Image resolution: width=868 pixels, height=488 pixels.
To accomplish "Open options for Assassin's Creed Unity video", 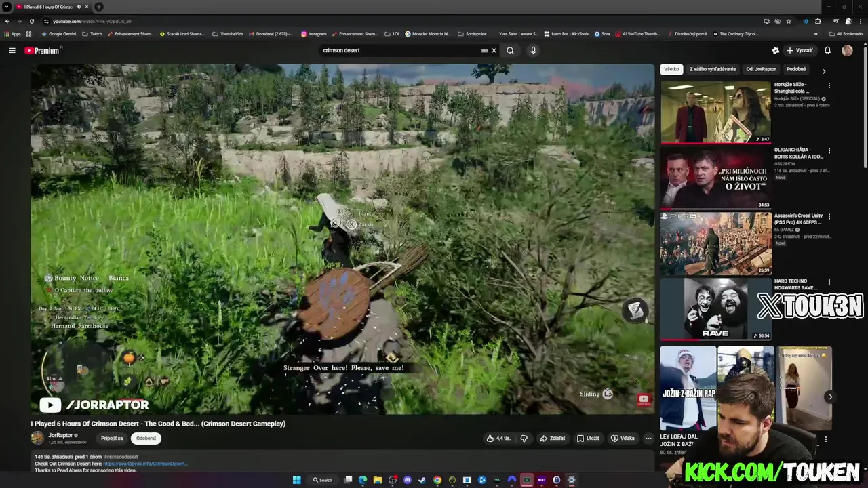I will point(829,216).
